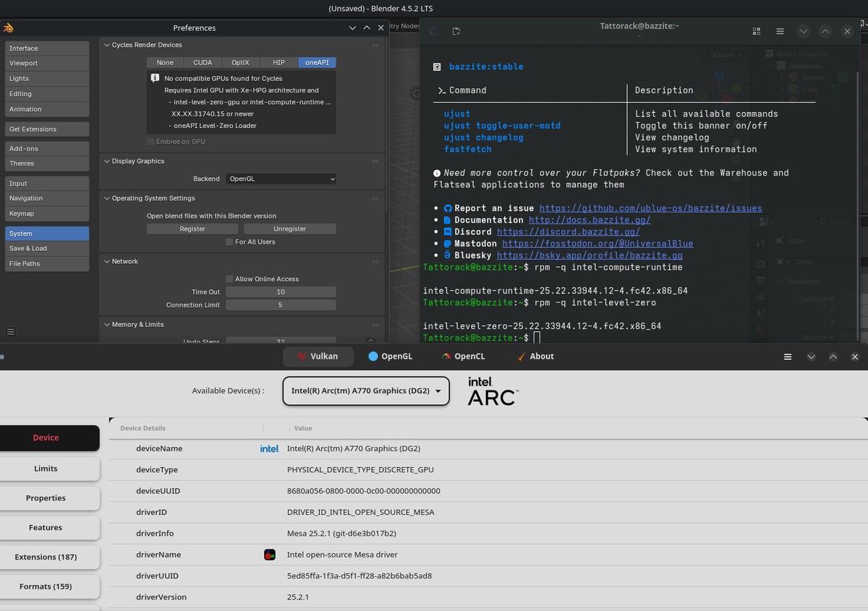This screenshot has width=868, height=611.
Task: Click the Blender logo in Preferences header
Action: click(x=8, y=27)
